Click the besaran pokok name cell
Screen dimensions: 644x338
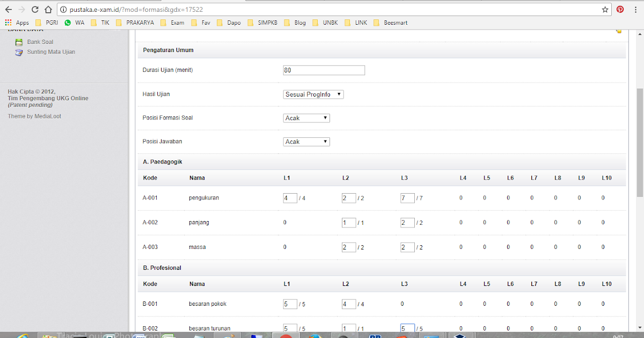click(x=208, y=304)
